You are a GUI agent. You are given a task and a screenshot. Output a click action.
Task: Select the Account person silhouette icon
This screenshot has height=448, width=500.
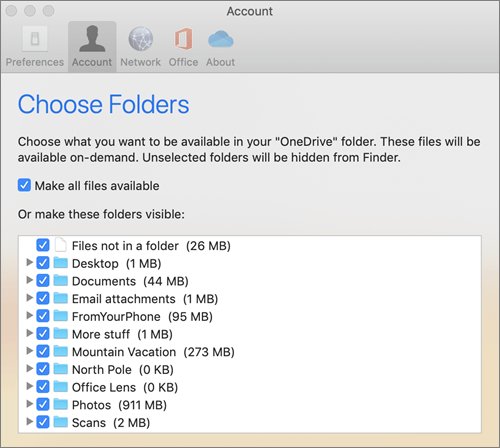92,39
